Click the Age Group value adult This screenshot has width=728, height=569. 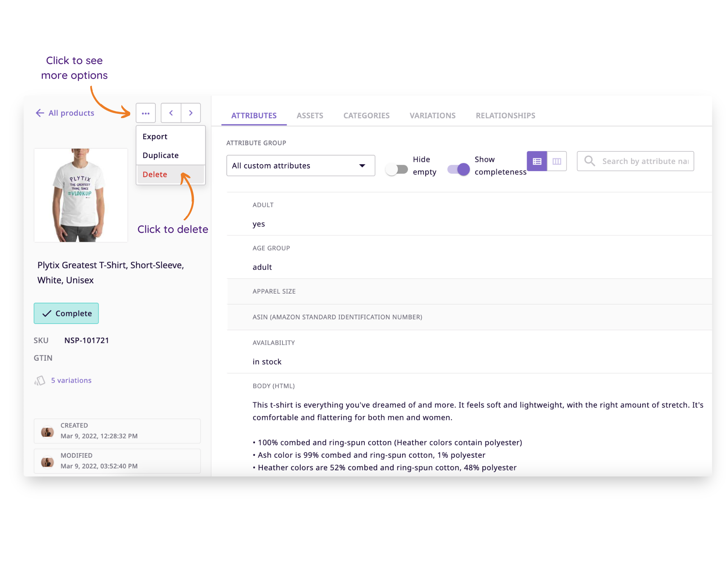pos(262,267)
